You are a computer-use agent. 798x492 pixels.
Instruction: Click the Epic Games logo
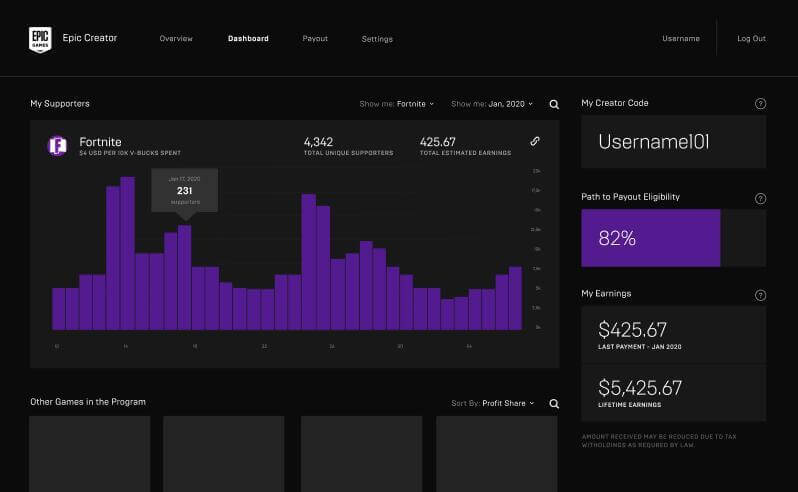(40, 38)
